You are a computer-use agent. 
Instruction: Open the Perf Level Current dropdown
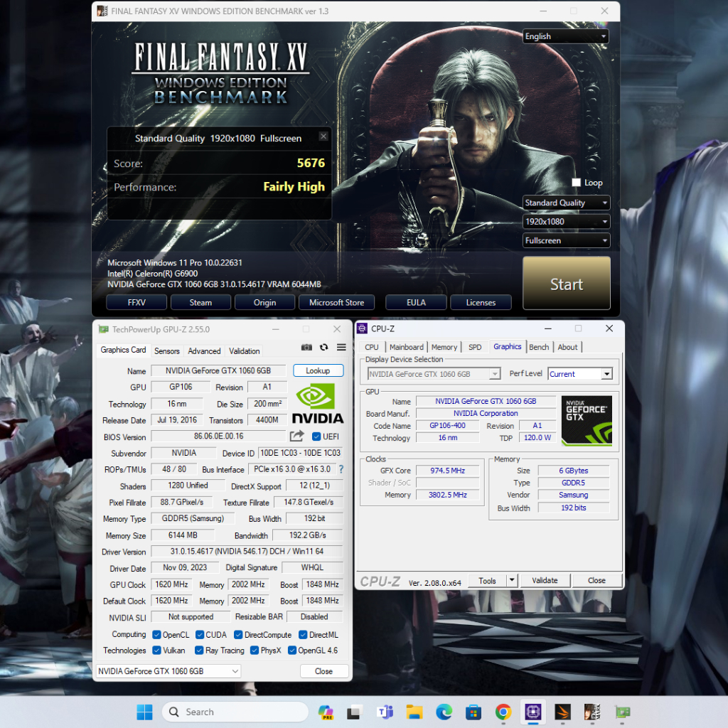[x=579, y=374]
